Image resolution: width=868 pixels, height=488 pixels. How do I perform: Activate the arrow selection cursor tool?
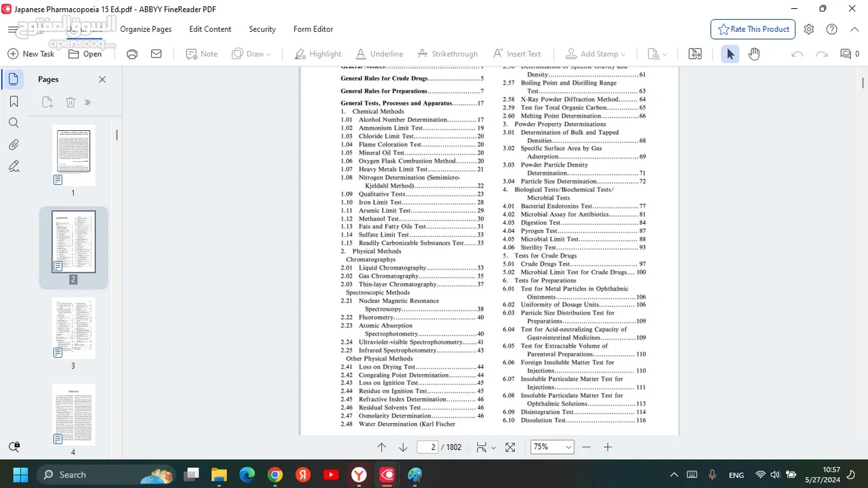click(x=730, y=54)
